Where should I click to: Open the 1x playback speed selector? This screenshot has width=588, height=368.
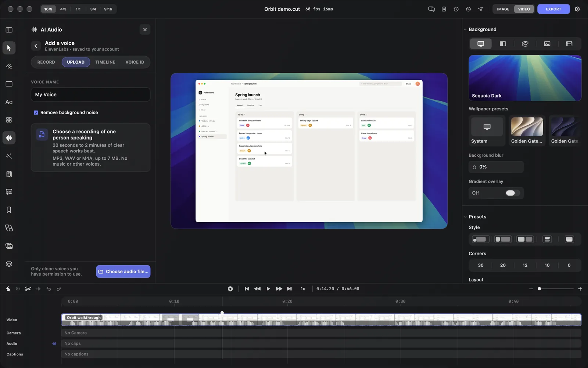(x=303, y=289)
